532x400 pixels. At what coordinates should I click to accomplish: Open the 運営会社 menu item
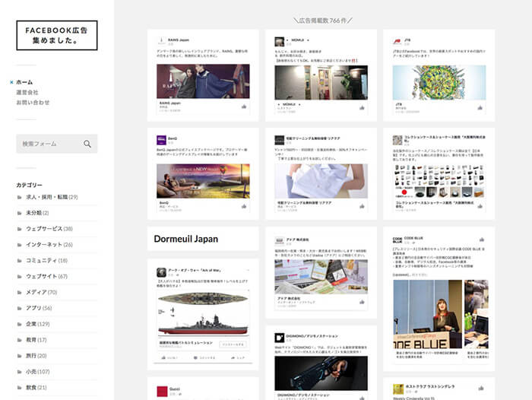tap(27, 92)
